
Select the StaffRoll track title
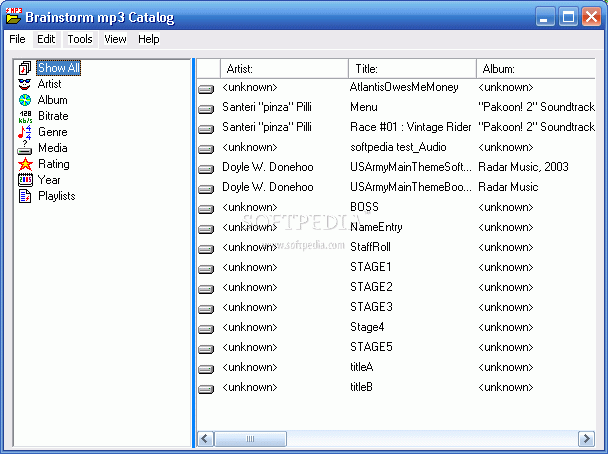[x=370, y=247]
